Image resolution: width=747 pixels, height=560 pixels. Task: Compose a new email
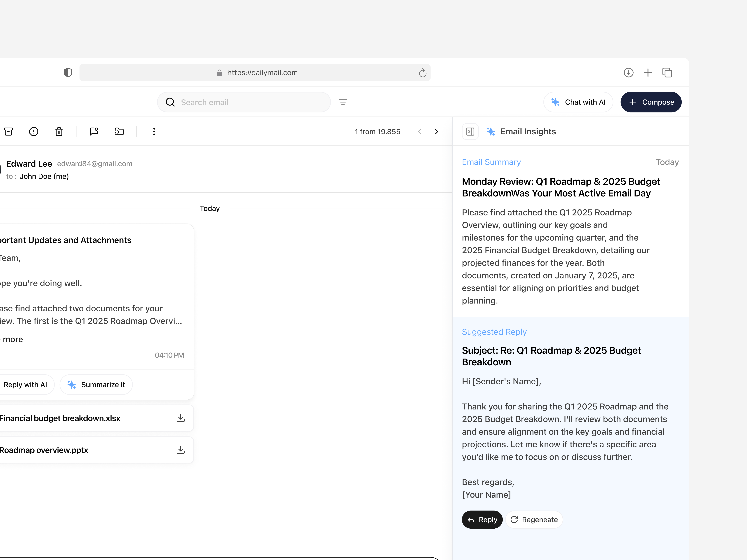pyautogui.click(x=651, y=102)
